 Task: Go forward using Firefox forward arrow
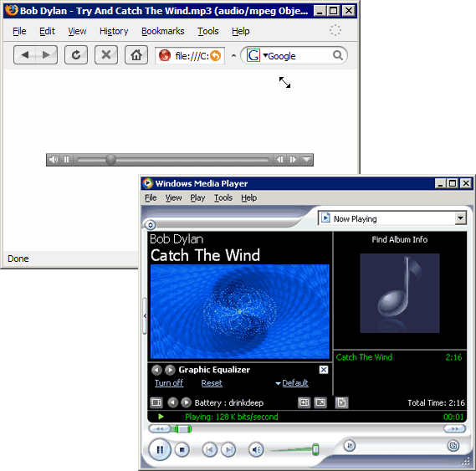[47, 55]
